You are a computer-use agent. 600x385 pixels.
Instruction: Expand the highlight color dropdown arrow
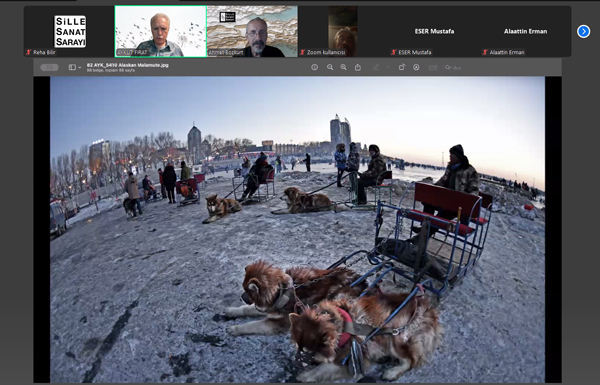388,67
